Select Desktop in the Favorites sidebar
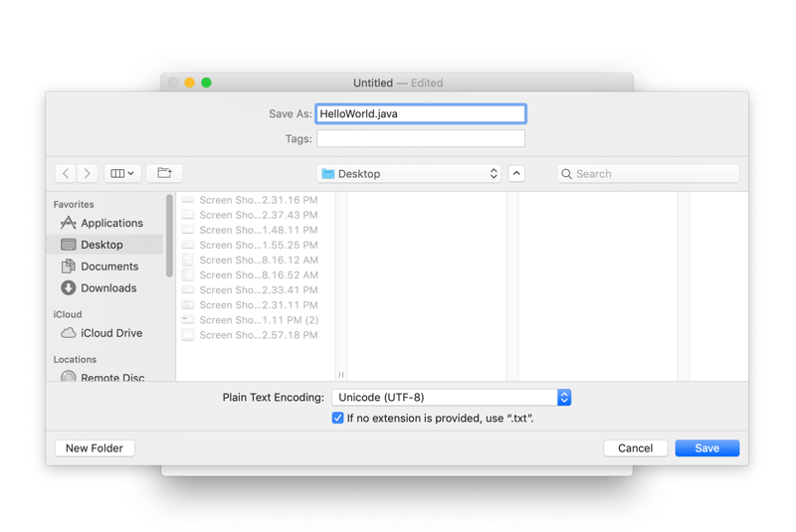This screenshot has width=796, height=532. pos(104,245)
